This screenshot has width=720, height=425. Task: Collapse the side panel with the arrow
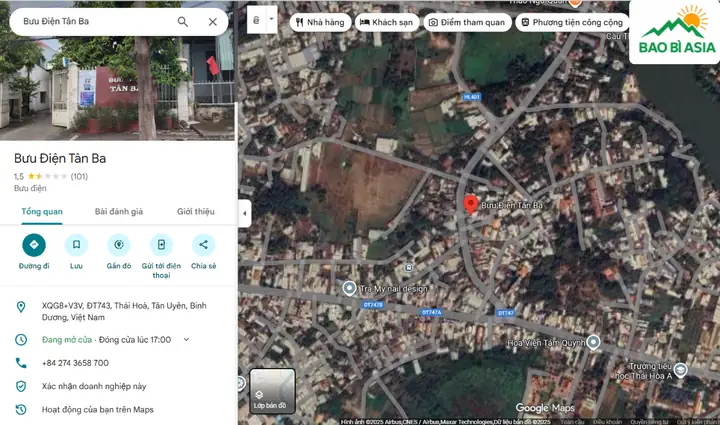pos(245,213)
